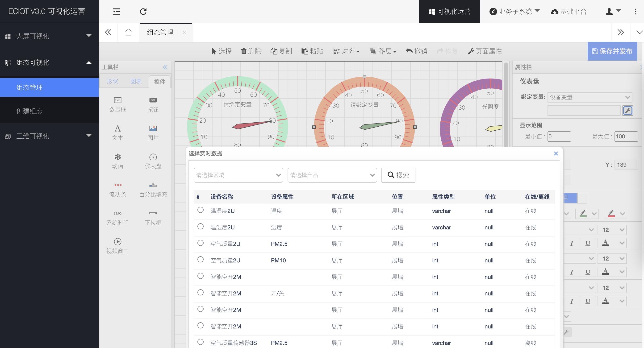
Task: Open the 请选择产品 dropdown
Action: pyautogui.click(x=332, y=175)
